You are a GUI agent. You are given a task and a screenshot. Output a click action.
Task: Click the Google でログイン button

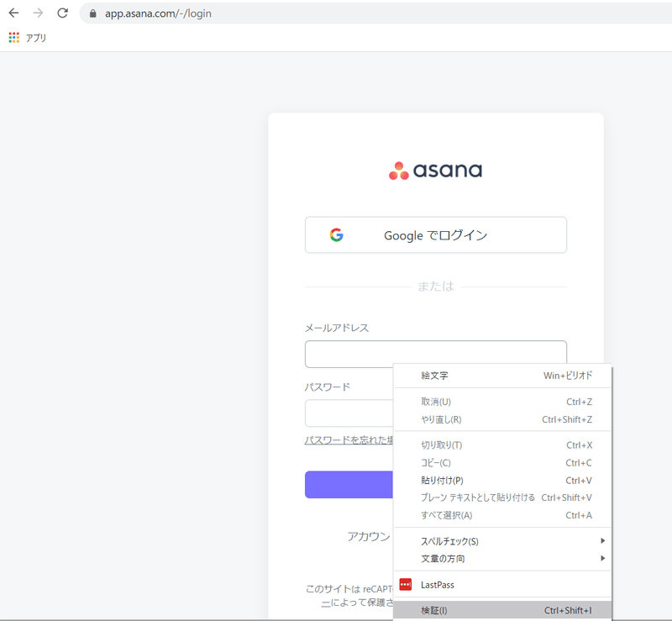[x=434, y=235]
